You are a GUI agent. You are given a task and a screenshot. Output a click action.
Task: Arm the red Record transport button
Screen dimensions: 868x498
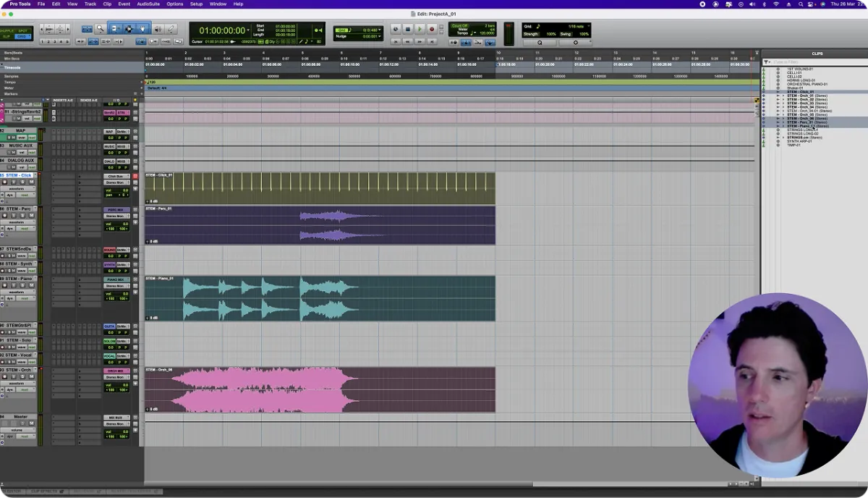[x=432, y=29]
